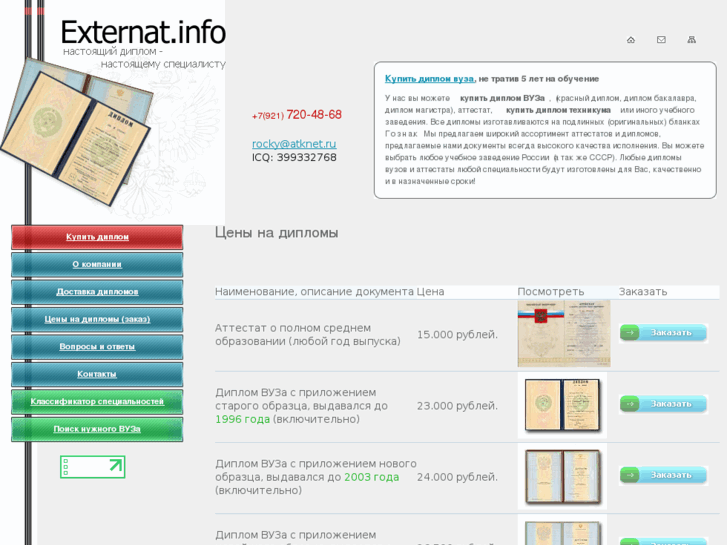The height and width of the screenshot is (545, 727).
Task: Order the Аттестат for 15.000 рублей
Action: click(x=663, y=333)
